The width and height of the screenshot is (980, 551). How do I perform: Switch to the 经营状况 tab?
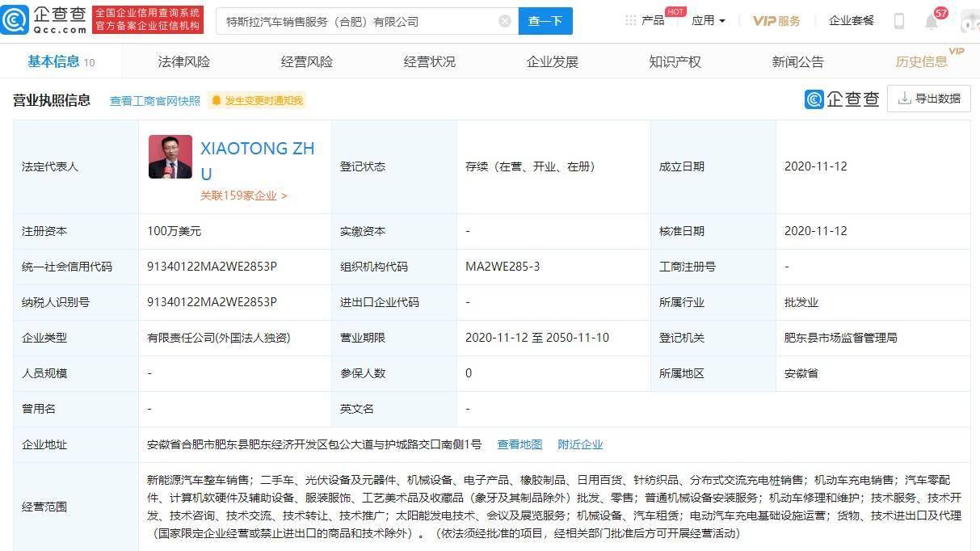click(x=430, y=61)
